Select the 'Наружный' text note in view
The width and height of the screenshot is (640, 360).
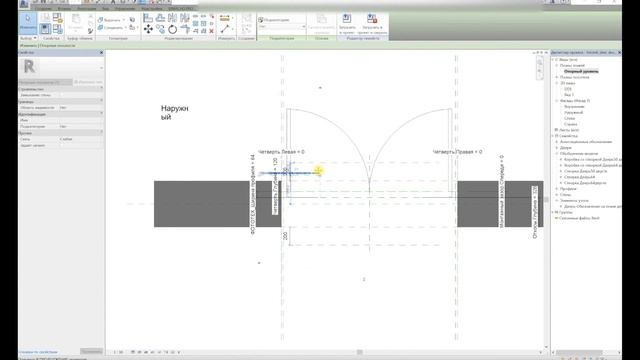tap(175, 113)
